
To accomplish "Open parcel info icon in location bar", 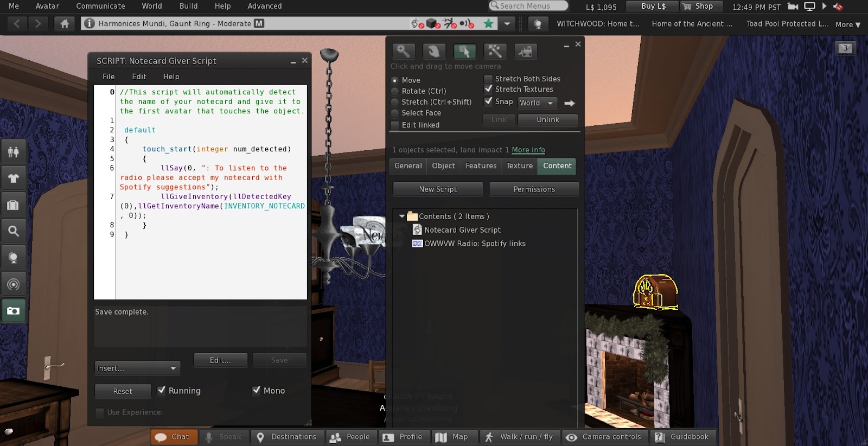I will tap(90, 23).
